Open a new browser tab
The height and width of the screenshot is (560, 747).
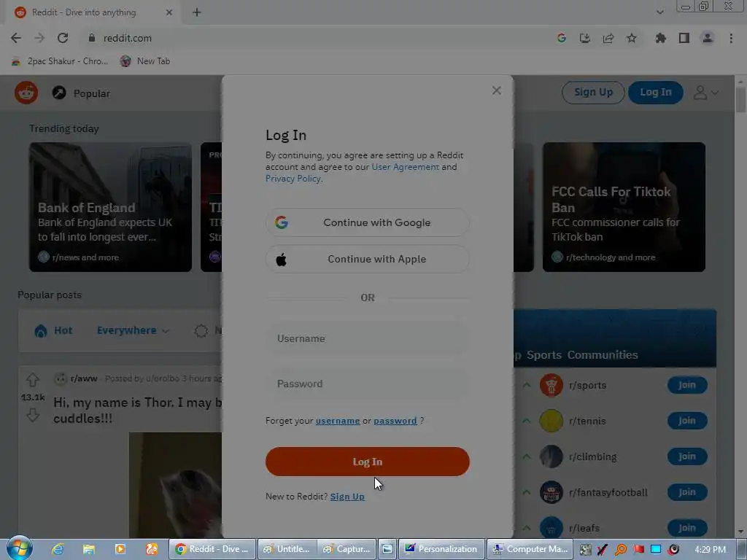pos(197,12)
